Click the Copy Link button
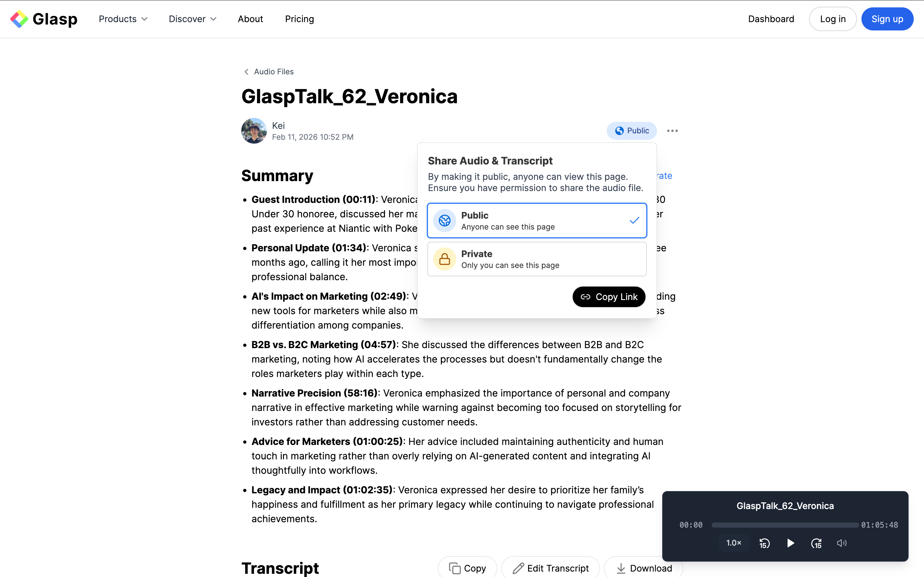 pos(609,297)
